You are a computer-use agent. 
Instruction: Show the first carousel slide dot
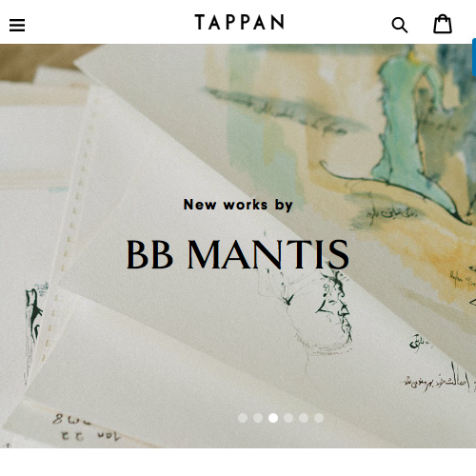tap(243, 418)
